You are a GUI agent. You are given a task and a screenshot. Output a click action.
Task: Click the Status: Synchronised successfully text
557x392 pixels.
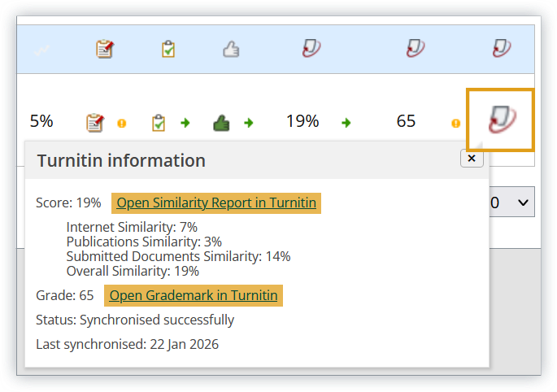coord(135,320)
